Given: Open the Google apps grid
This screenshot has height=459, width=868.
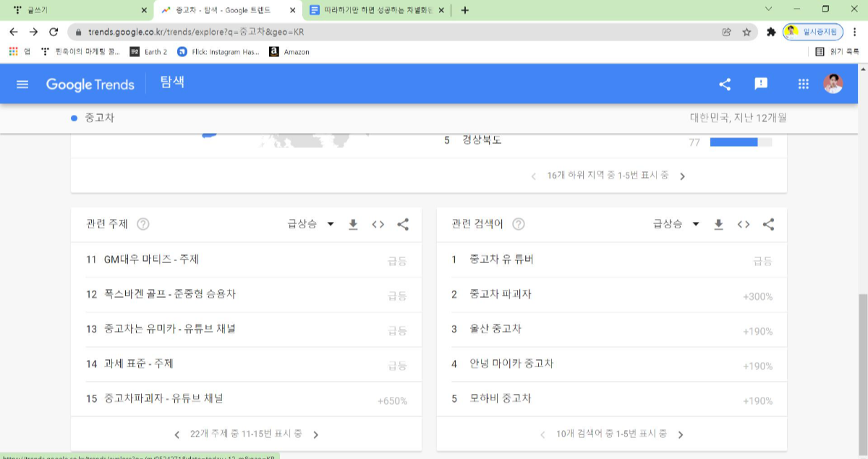Looking at the screenshot, I should (x=803, y=84).
